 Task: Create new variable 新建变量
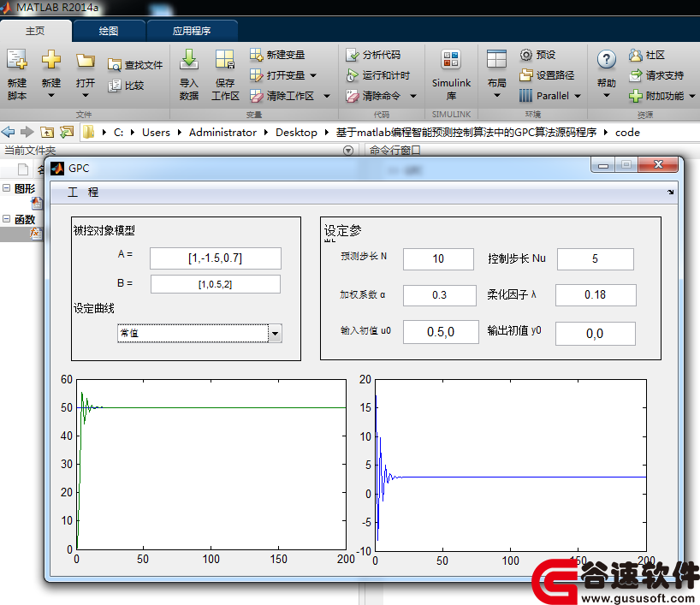[277, 55]
